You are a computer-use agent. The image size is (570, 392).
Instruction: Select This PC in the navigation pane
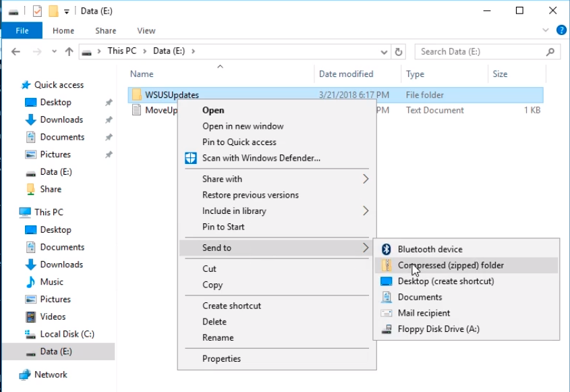pyautogui.click(x=49, y=212)
